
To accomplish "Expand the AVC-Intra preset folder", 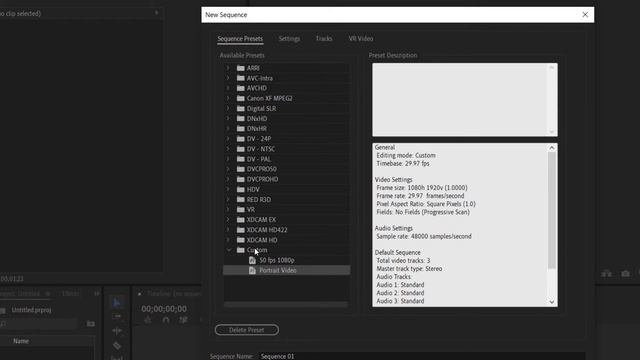I will pyautogui.click(x=228, y=78).
